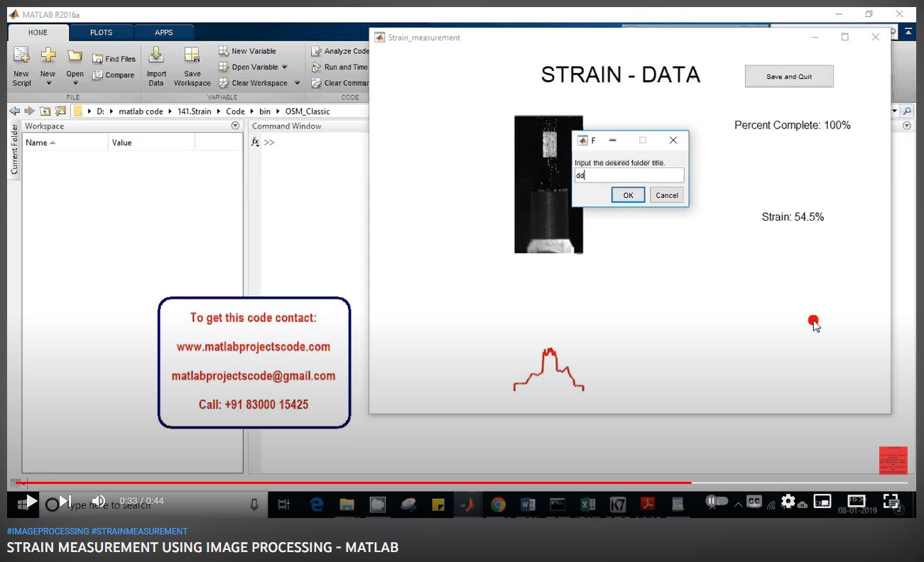Create a New Variable from the toolstrip

pos(247,51)
